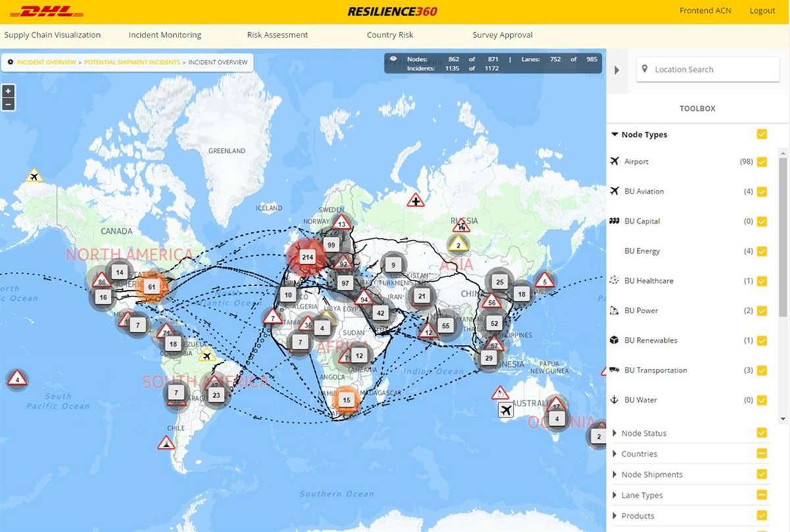
Task: Click the airplane square icon near Australia
Action: (506, 411)
